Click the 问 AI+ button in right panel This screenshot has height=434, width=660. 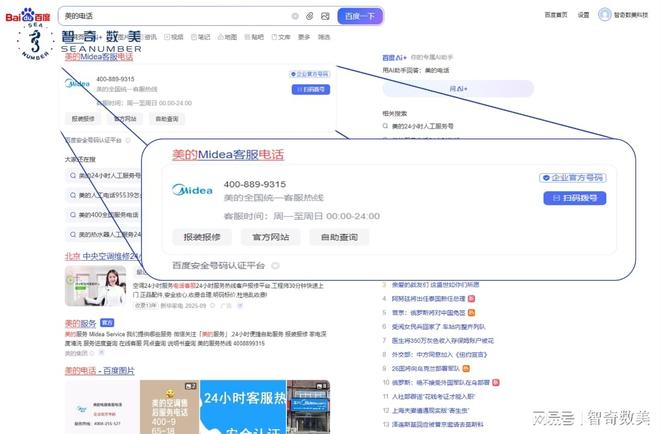pos(457,89)
